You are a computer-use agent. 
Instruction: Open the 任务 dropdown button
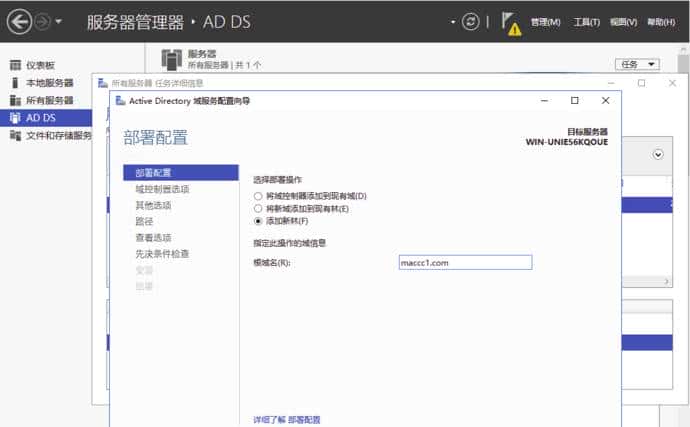[x=637, y=65]
